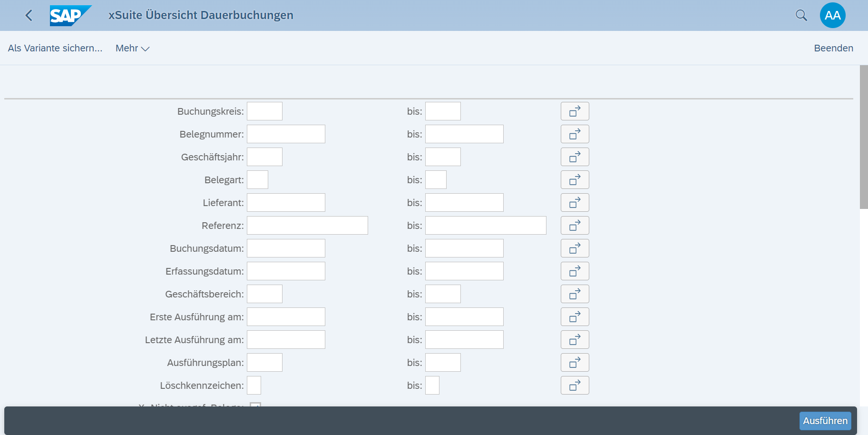Click the Geschäftsjahr bis input field

[443, 157]
